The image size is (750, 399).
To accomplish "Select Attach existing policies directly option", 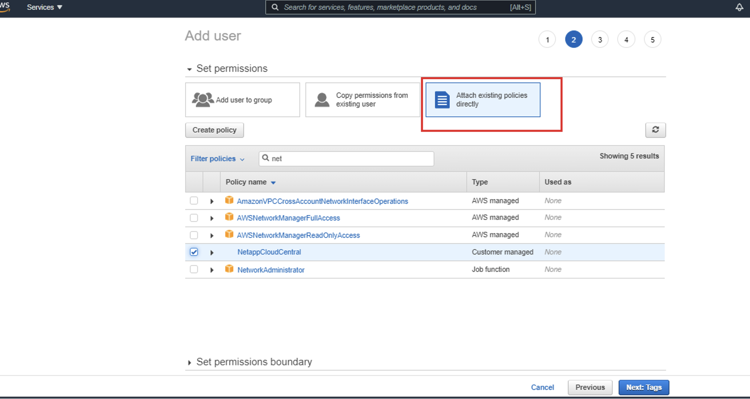I will click(483, 100).
